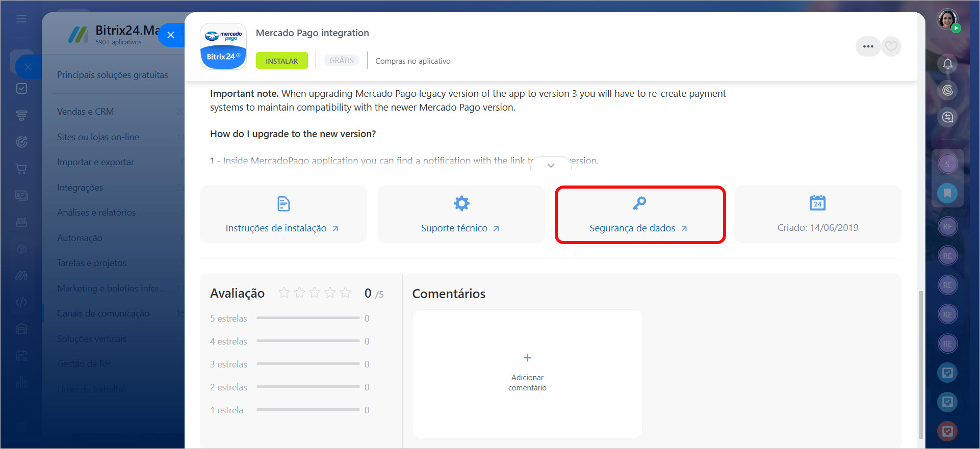Add app to favorites with heart icon
This screenshot has width=980, height=449.
(x=891, y=46)
